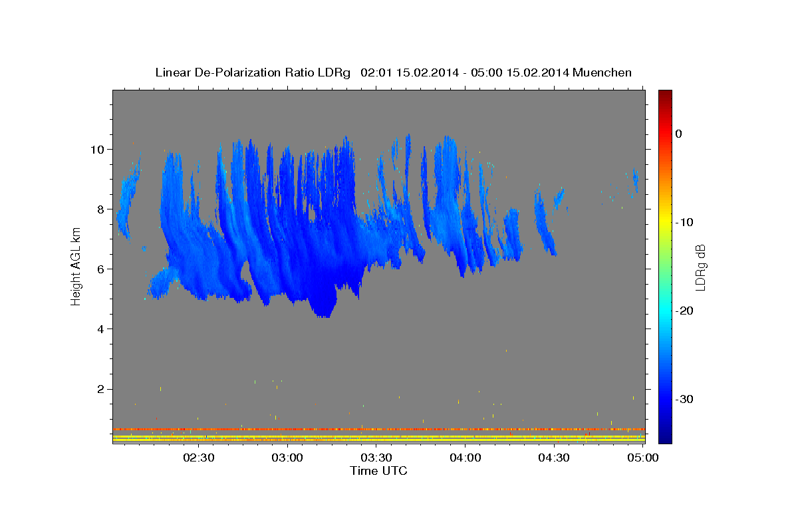Click the colorbar label '-30'
Image resolution: width=798 pixels, height=532 pixels.
point(685,399)
